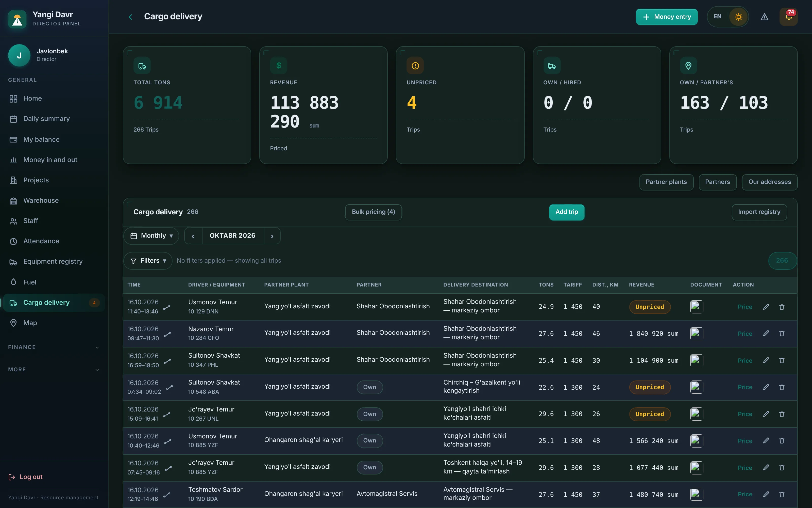Edit the Sultonov Shavkat 16:59–18:50 trip
This screenshot has width=812, height=508.
tap(766, 360)
